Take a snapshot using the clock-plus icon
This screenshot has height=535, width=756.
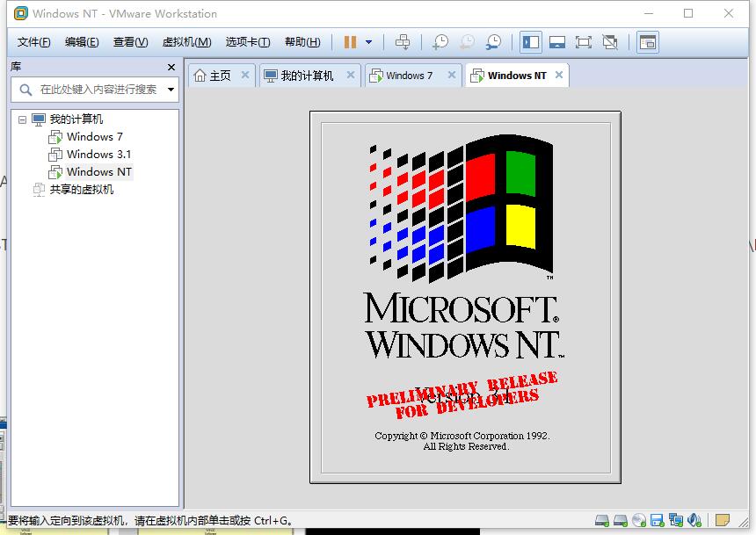click(x=440, y=42)
